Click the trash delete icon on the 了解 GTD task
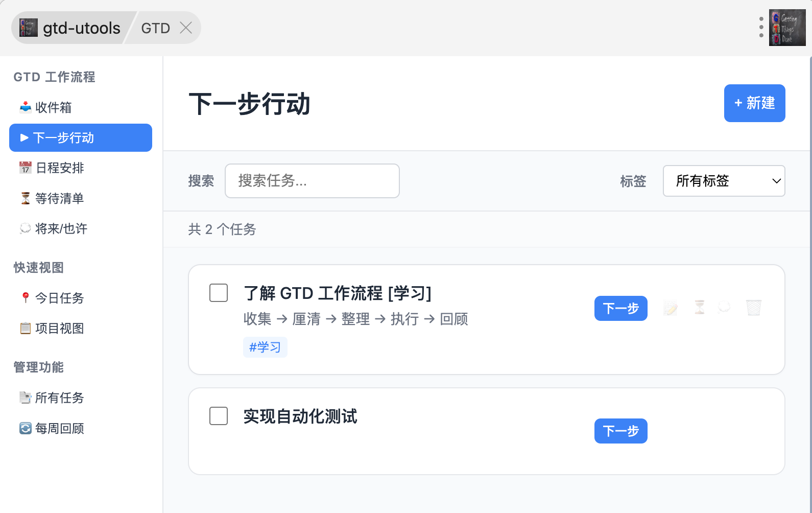This screenshot has width=812, height=513. coord(753,308)
